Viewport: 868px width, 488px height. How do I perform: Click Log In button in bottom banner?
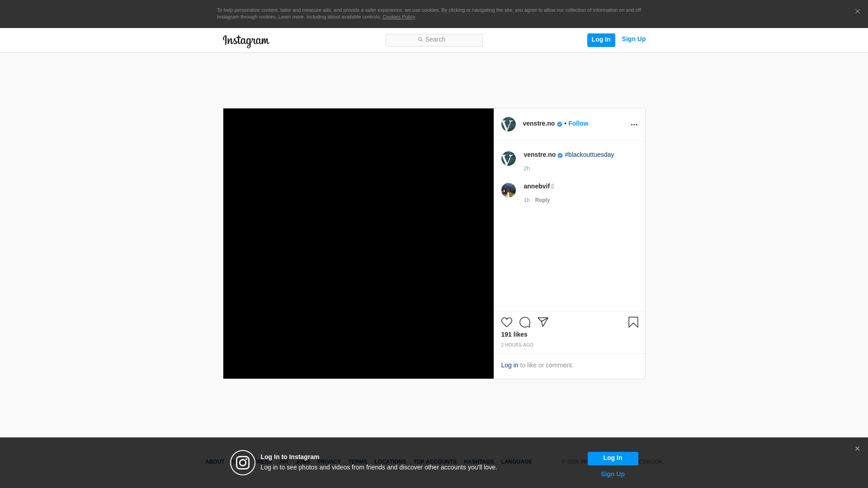click(613, 458)
